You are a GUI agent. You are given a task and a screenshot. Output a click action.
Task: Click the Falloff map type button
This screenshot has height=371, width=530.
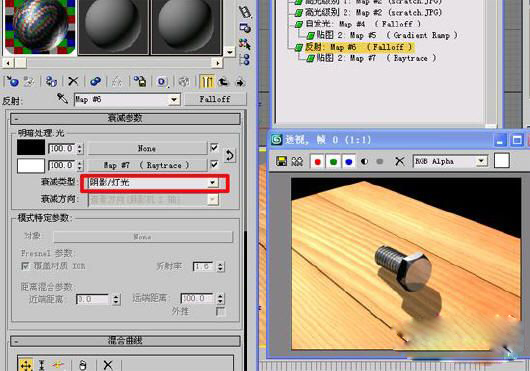coord(215,99)
